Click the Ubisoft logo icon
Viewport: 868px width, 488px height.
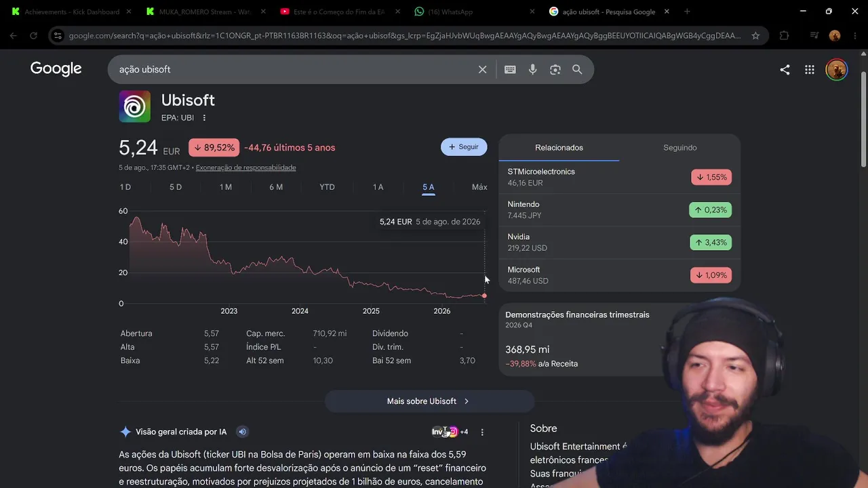pyautogui.click(x=135, y=106)
